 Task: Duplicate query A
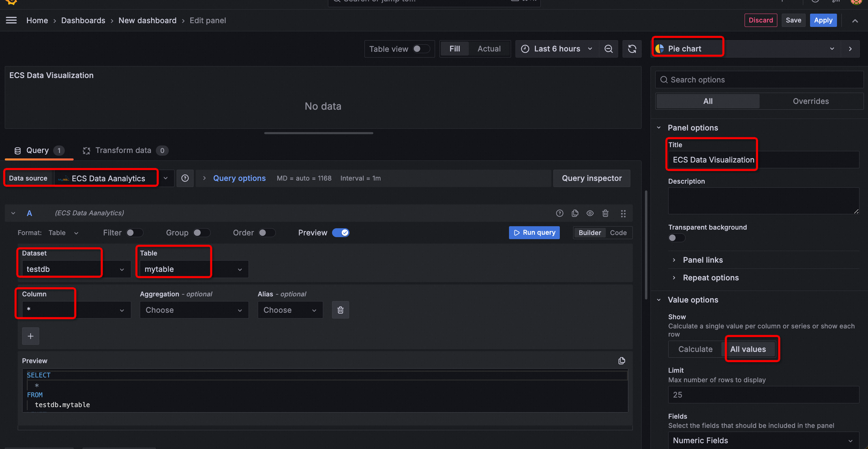pos(575,213)
